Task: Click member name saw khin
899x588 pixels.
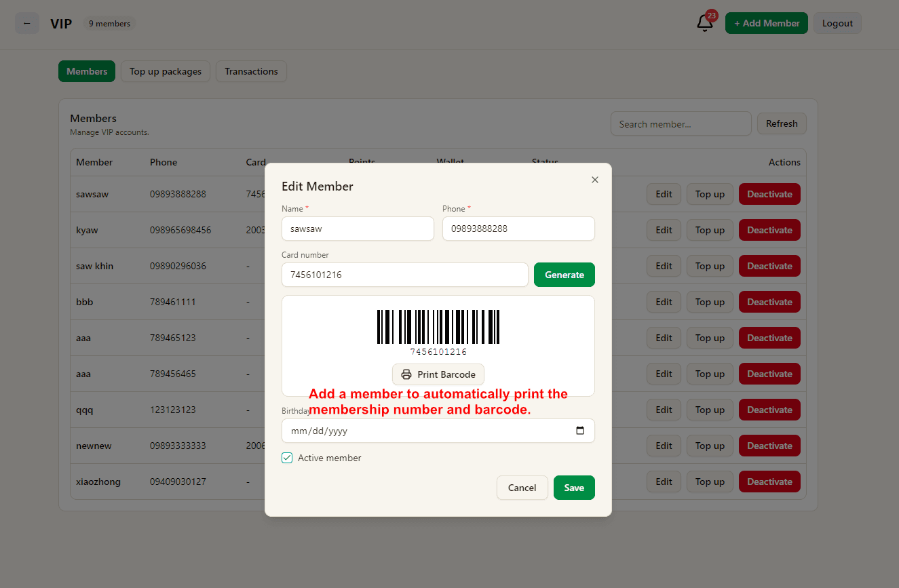Action: point(95,266)
